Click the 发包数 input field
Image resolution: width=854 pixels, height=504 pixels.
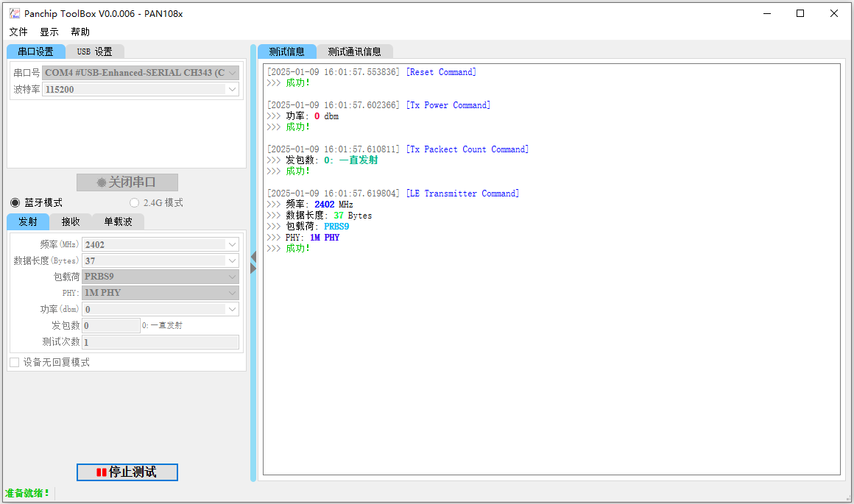pos(111,325)
